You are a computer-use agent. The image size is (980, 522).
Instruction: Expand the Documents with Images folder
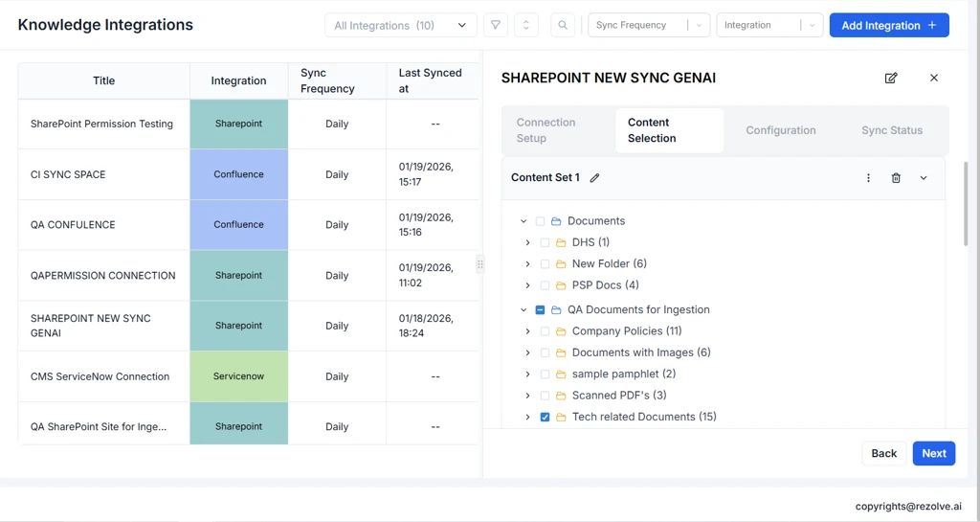pyautogui.click(x=527, y=352)
